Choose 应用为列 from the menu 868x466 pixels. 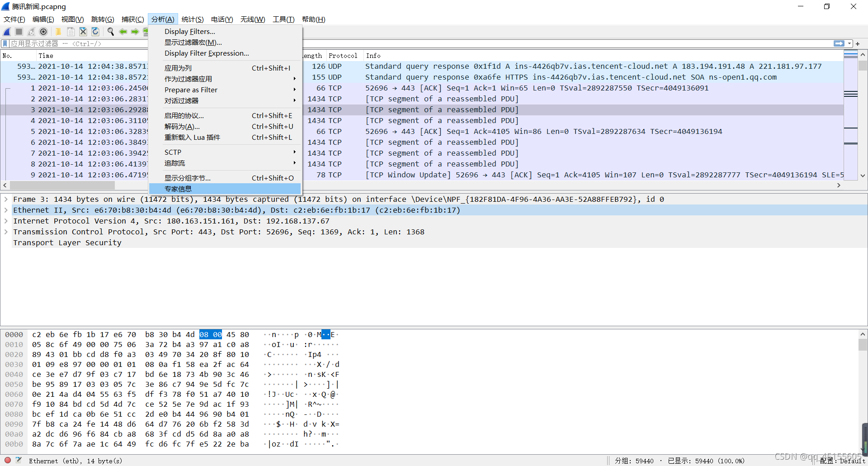(x=225, y=68)
